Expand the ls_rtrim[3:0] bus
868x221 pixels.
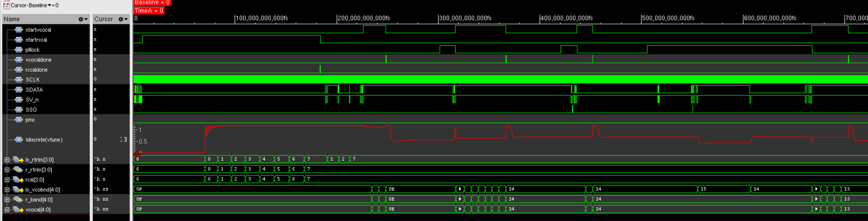point(7,160)
